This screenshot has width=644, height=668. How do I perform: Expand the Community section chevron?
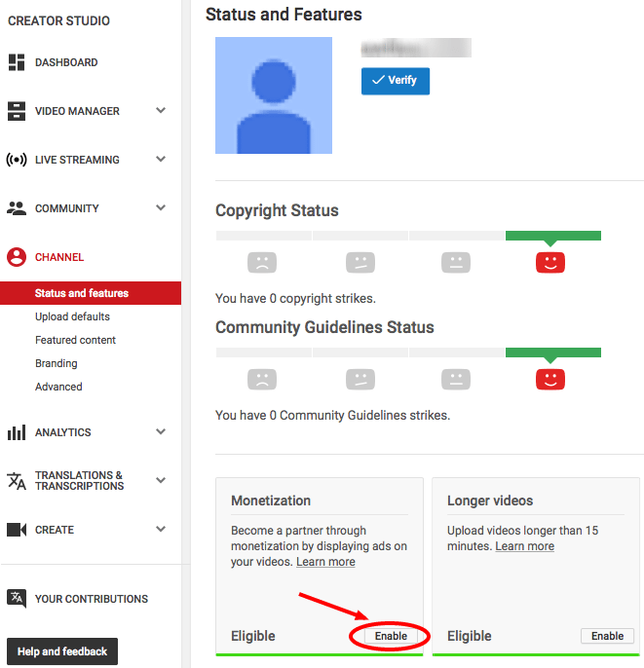(x=161, y=208)
